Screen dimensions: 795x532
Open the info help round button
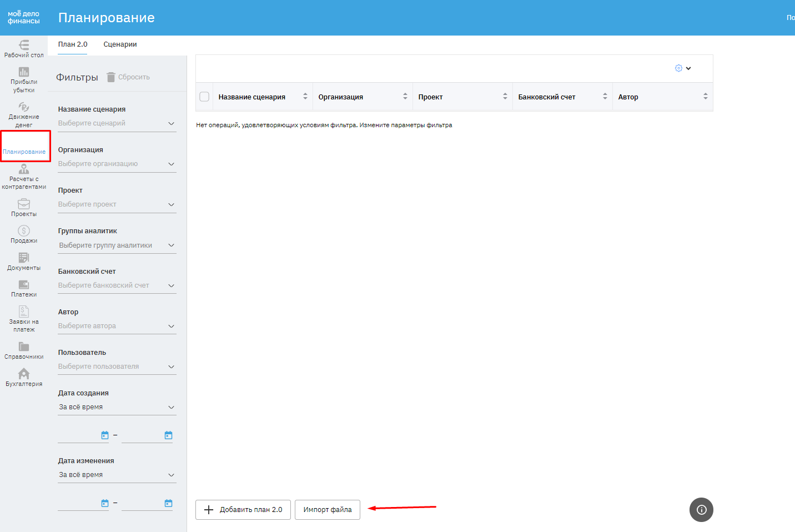point(701,510)
